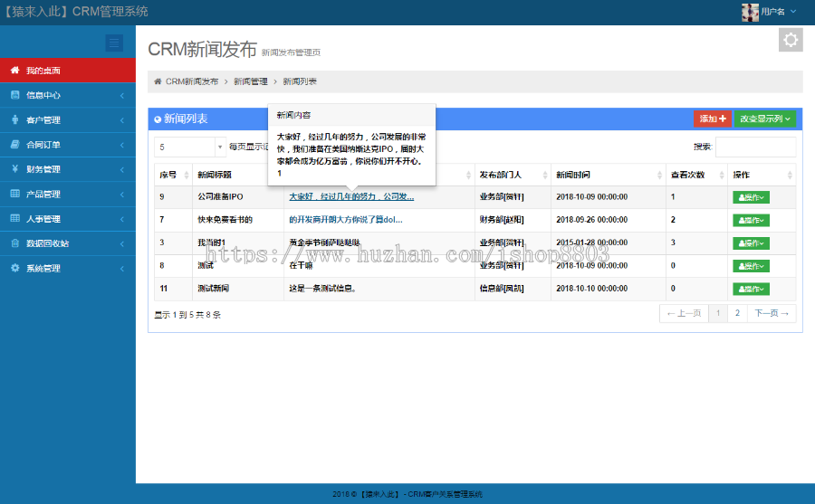Click the 信息中心 sidebar icon
815x504 pixels.
(x=14, y=95)
